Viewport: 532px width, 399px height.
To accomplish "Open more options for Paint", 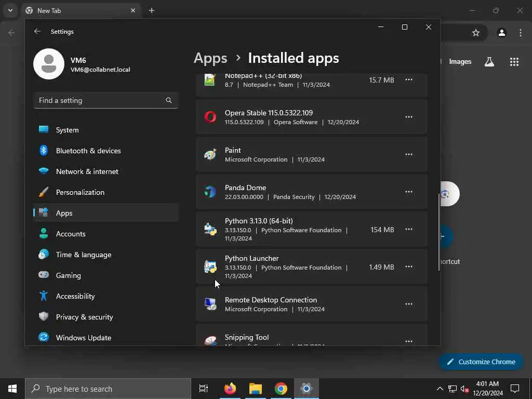I will (409, 154).
